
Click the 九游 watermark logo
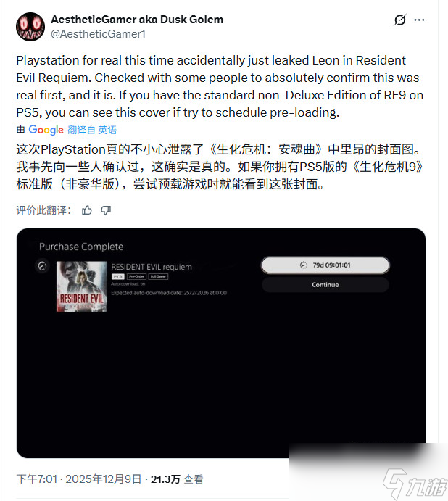[x=415, y=483]
